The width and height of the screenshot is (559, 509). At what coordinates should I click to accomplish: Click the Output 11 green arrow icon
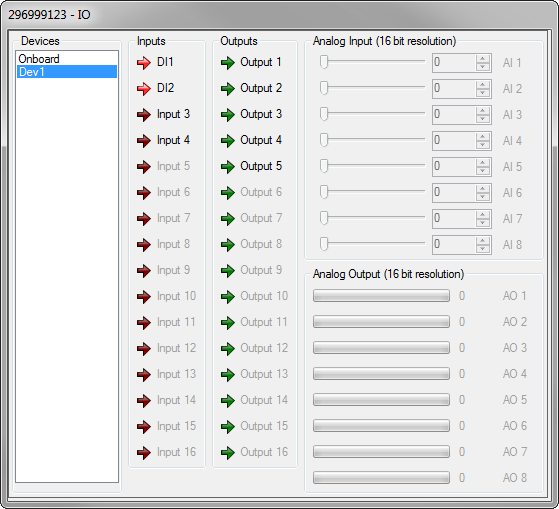pos(227,323)
